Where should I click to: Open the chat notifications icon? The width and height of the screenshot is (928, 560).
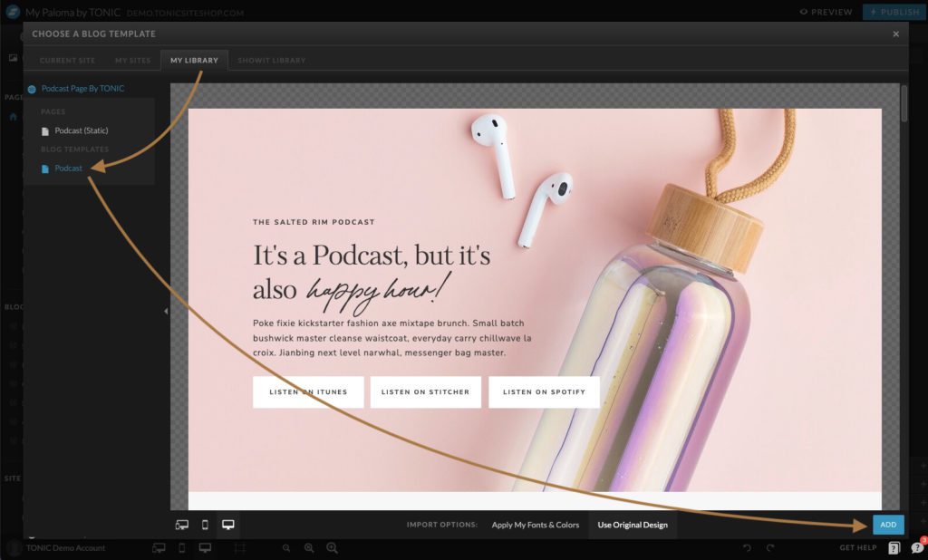coord(917,547)
